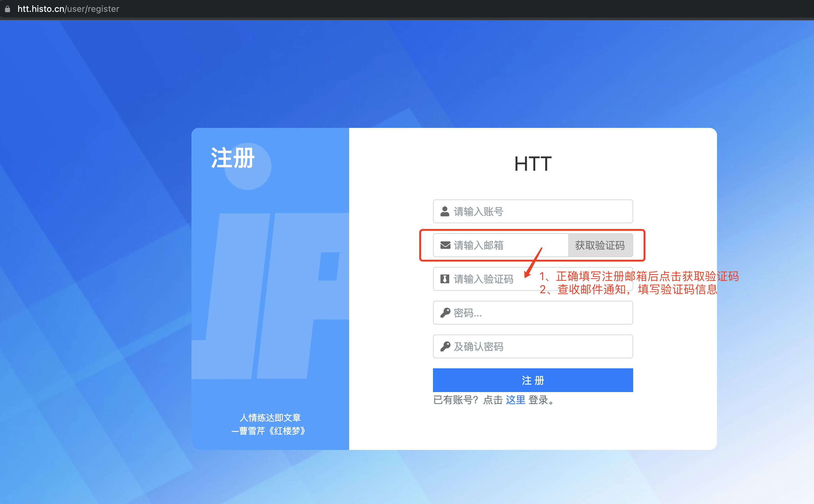Screen dimensions: 814x504
Task: Click the envelope icon in email field
Action: point(445,245)
